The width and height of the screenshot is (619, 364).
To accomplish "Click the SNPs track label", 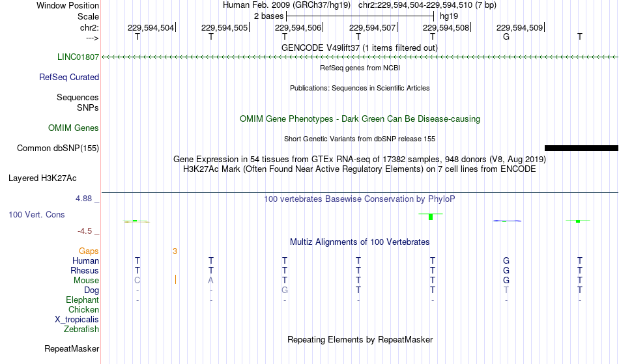I will pyautogui.click(x=88, y=107).
